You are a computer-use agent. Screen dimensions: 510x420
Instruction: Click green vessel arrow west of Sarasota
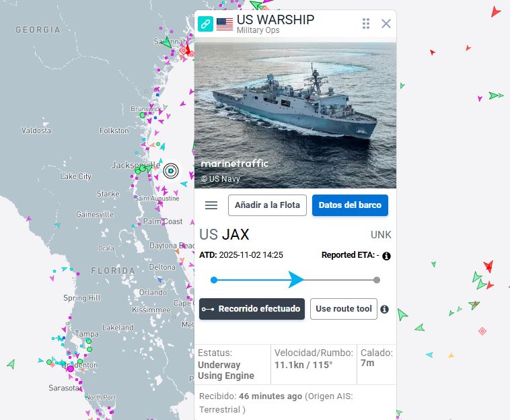tap(11, 363)
